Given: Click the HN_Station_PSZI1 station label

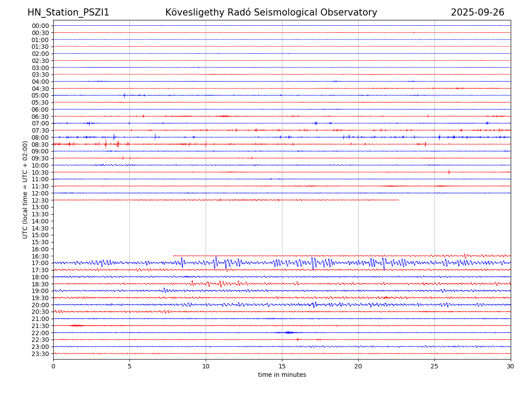Looking at the screenshot, I should (x=68, y=12).
